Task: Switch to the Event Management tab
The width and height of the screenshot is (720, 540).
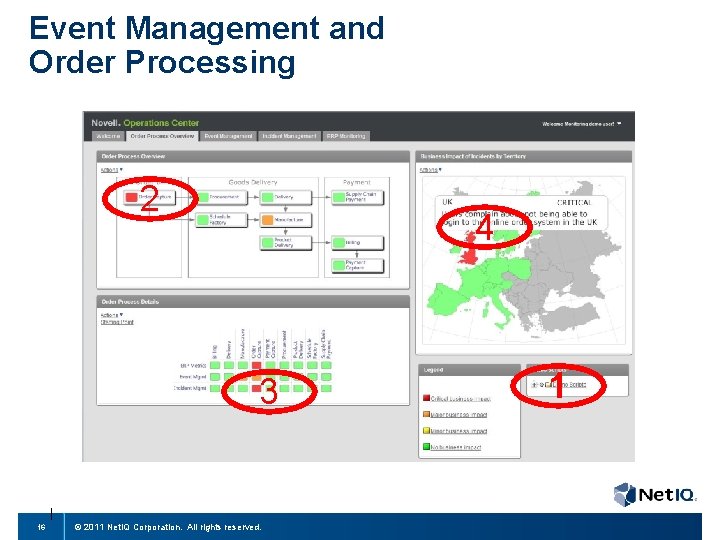Action: (228, 136)
